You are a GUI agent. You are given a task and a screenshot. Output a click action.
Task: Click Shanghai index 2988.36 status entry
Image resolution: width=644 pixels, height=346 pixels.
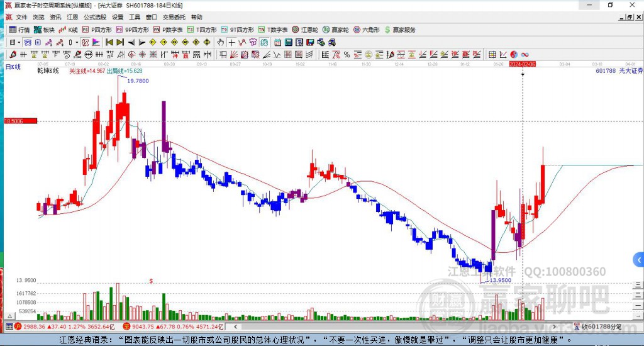coord(65,326)
